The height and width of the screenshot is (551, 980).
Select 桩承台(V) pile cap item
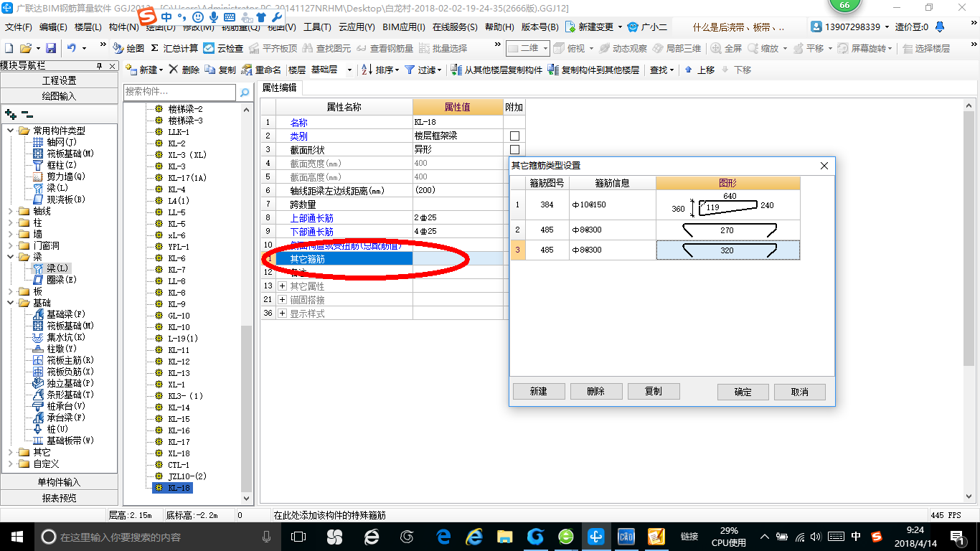point(59,406)
